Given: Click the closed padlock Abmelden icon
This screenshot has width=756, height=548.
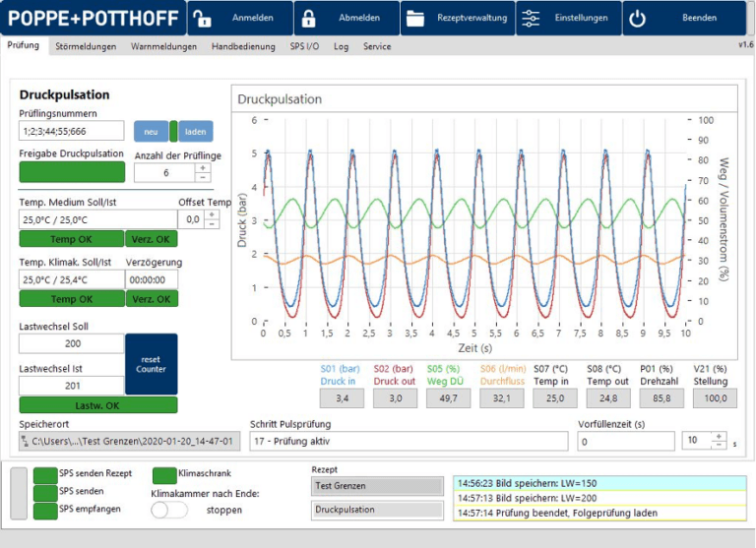Looking at the screenshot, I should [x=308, y=19].
